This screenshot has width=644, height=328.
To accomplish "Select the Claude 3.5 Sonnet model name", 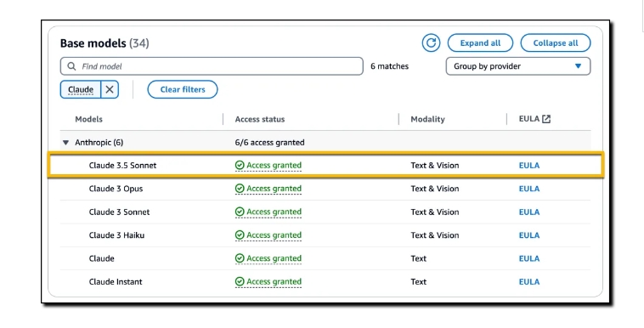I will point(122,165).
